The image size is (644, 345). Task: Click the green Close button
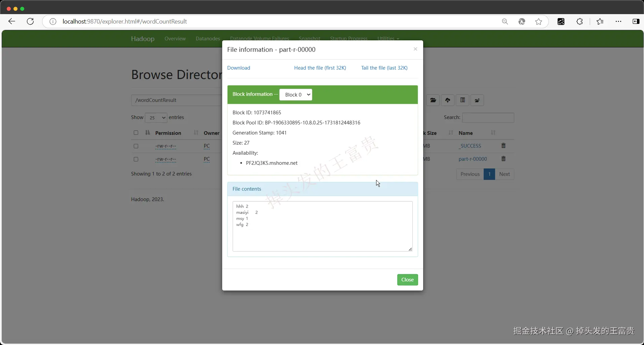point(407,280)
